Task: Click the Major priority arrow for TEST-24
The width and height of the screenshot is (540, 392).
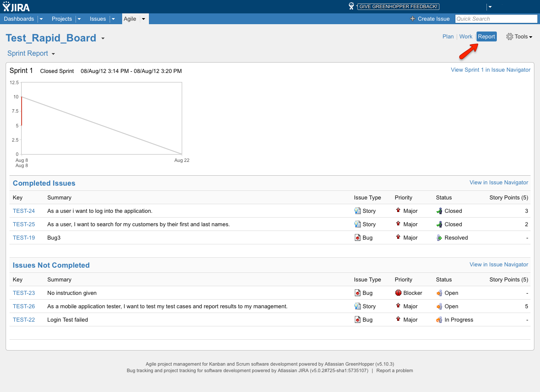Action: tap(398, 210)
